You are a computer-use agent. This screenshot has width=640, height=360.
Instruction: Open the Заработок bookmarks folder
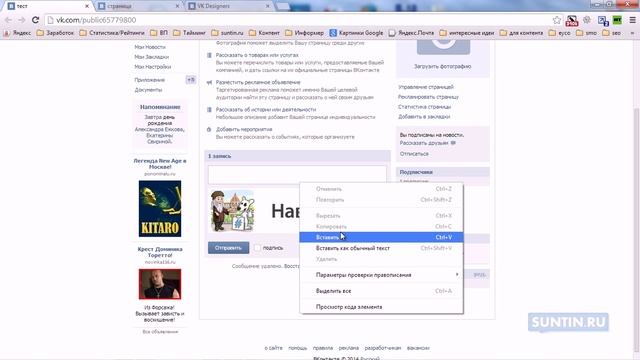coord(55,33)
